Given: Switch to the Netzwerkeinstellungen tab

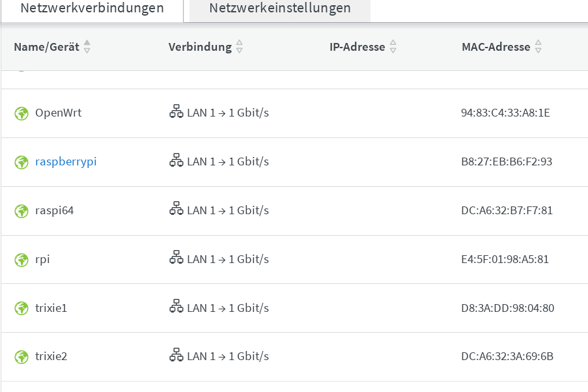Looking at the screenshot, I should pyautogui.click(x=280, y=8).
